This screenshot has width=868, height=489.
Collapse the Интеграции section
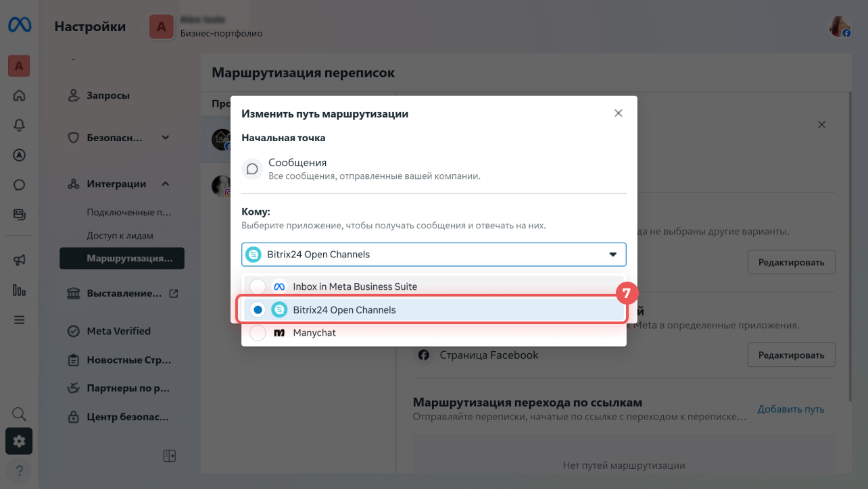pyautogui.click(x=166, y=184)
